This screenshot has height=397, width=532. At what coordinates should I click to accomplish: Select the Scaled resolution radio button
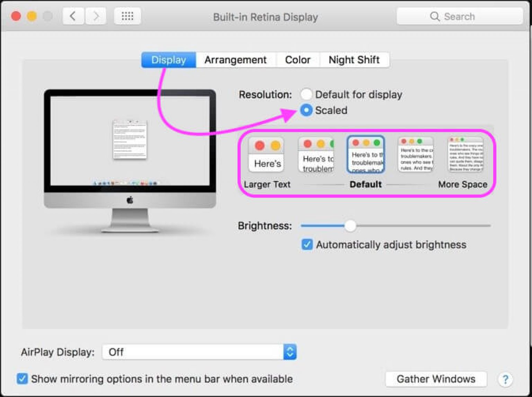click(x=306, y=110)
